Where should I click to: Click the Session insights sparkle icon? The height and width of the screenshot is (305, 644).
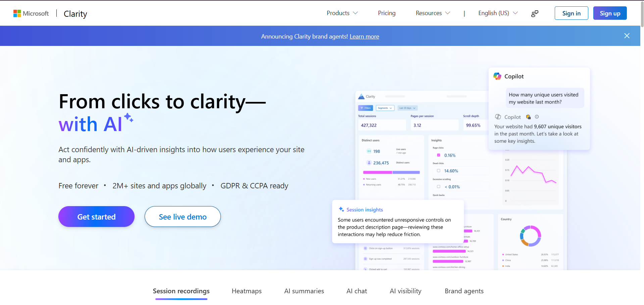pos(341,209)
